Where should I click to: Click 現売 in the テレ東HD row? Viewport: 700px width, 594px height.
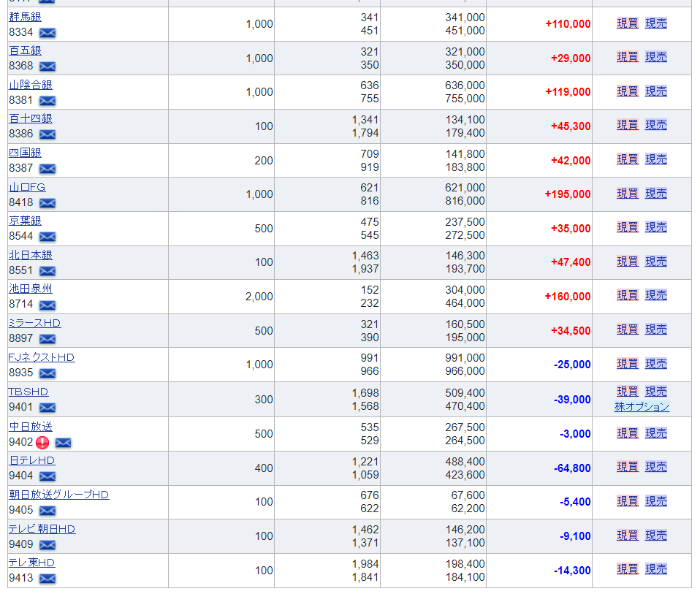[x=656, y=569]
